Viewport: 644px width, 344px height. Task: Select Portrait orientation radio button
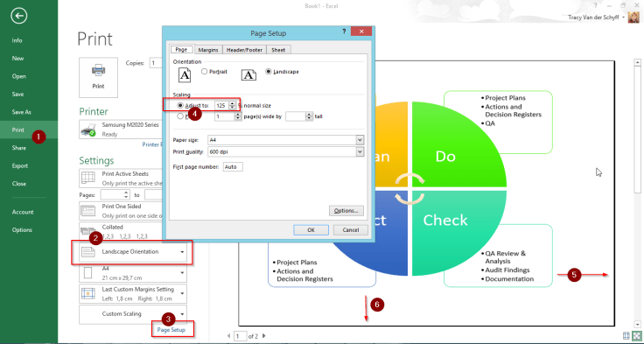(204, 72)
